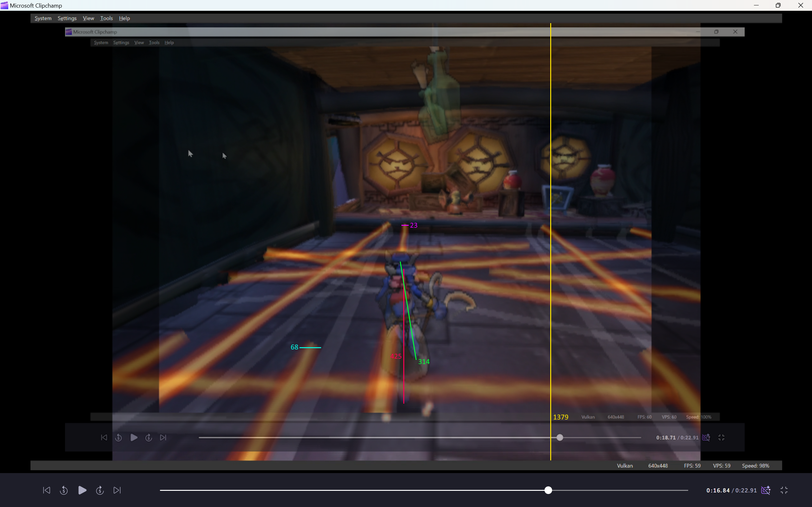Click the faded inner skip-to-end icon

tap(163, 438)
